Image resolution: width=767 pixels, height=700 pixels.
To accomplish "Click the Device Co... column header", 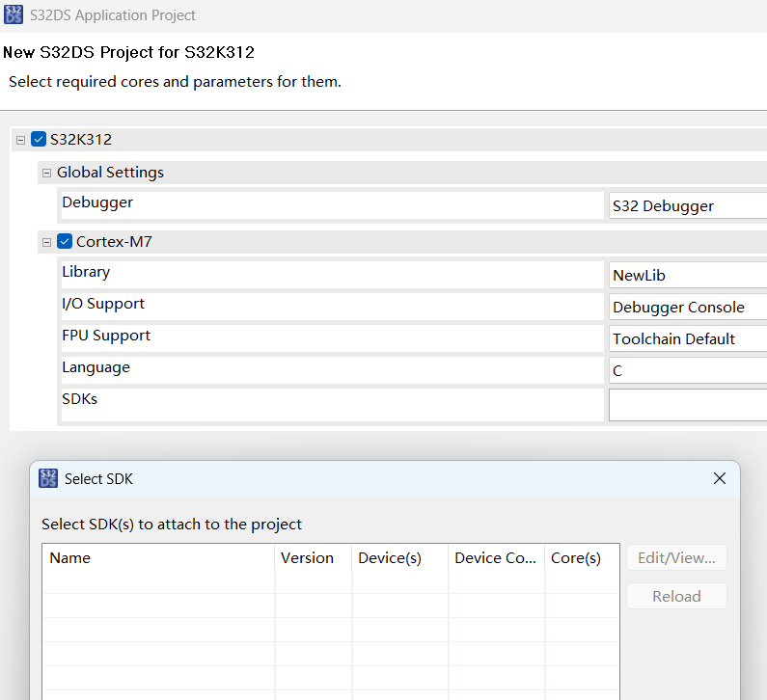I will pyautogui.click(x=496, y=557).
